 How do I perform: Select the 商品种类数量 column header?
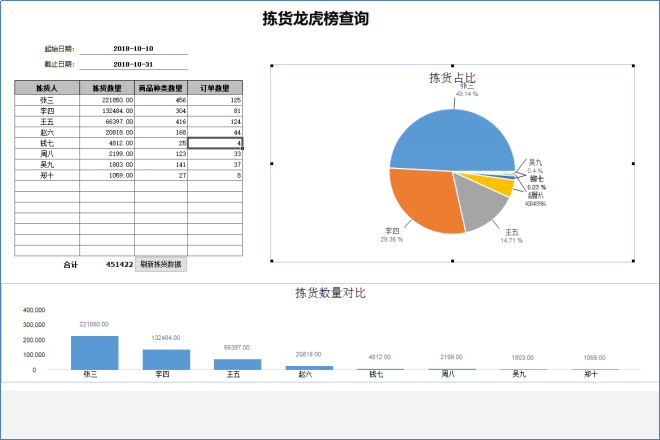[x=161, y=88]
